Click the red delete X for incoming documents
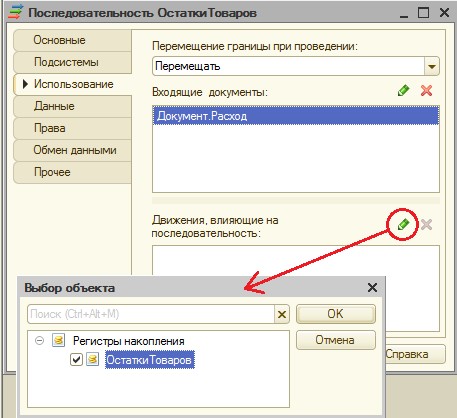 click(426, 90)
